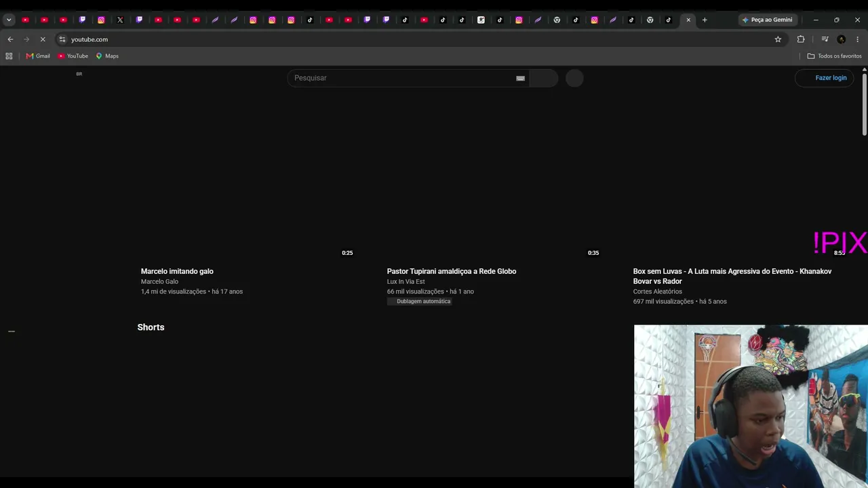Image resolution: width=868 pixels, height=488 pixels.
Task: Open the Maps bookmark
Action: pyautogui.click(x=107, y=56)
